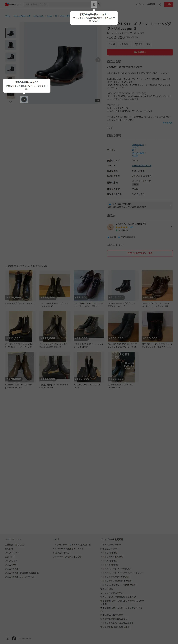
Task: Click the 写真から商品を検索してみよう tooltip
Action: (94, 18)
